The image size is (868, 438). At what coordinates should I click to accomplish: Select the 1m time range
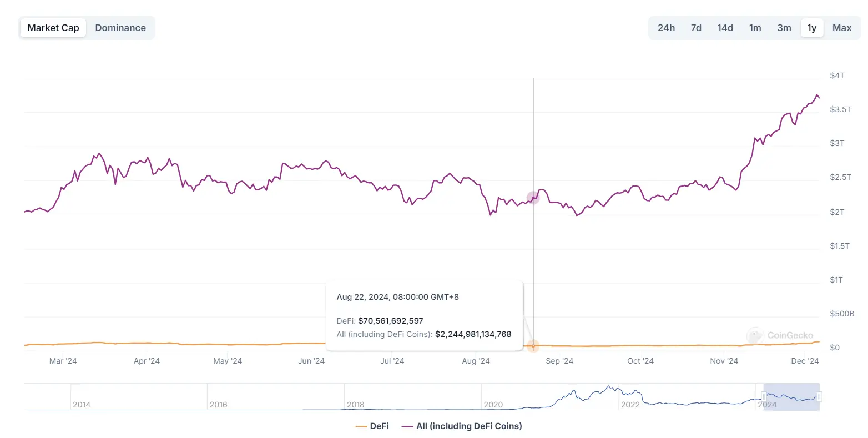[755, 28]
